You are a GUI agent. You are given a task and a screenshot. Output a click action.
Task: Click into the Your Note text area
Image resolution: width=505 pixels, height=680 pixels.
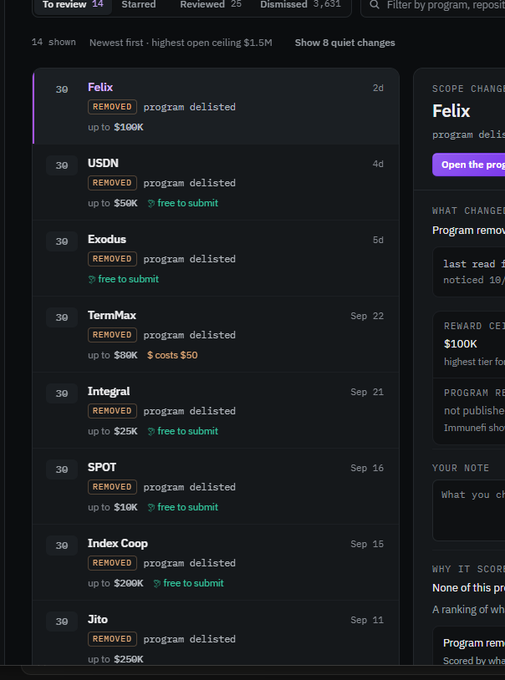pos(469,510)
